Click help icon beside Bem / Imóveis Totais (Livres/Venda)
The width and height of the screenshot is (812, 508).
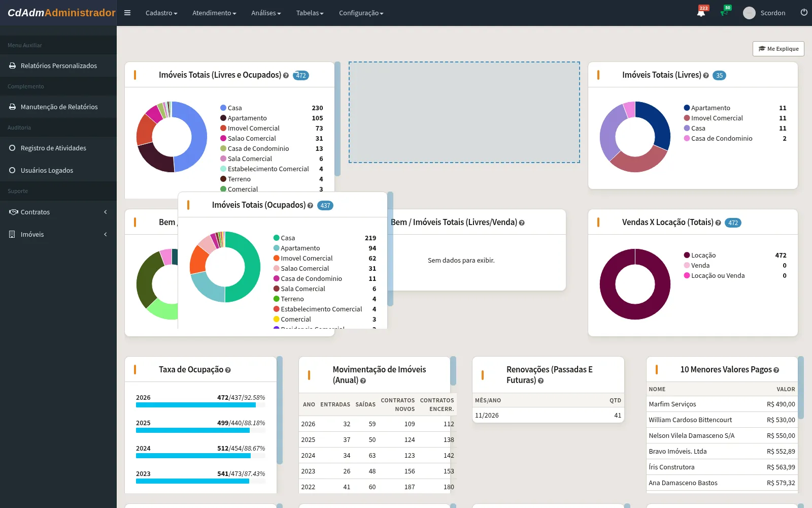click(x=522, y=223)
